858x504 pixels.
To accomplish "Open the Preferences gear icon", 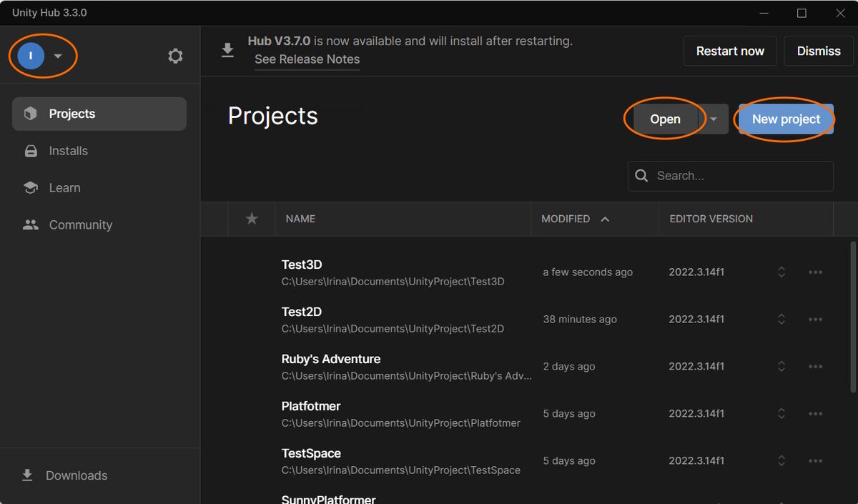I will (x=175, y=56).
